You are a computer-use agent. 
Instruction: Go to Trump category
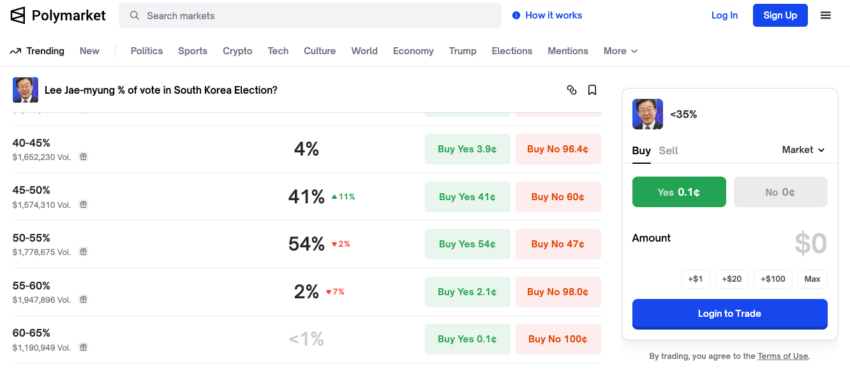[x=462, y=51]
